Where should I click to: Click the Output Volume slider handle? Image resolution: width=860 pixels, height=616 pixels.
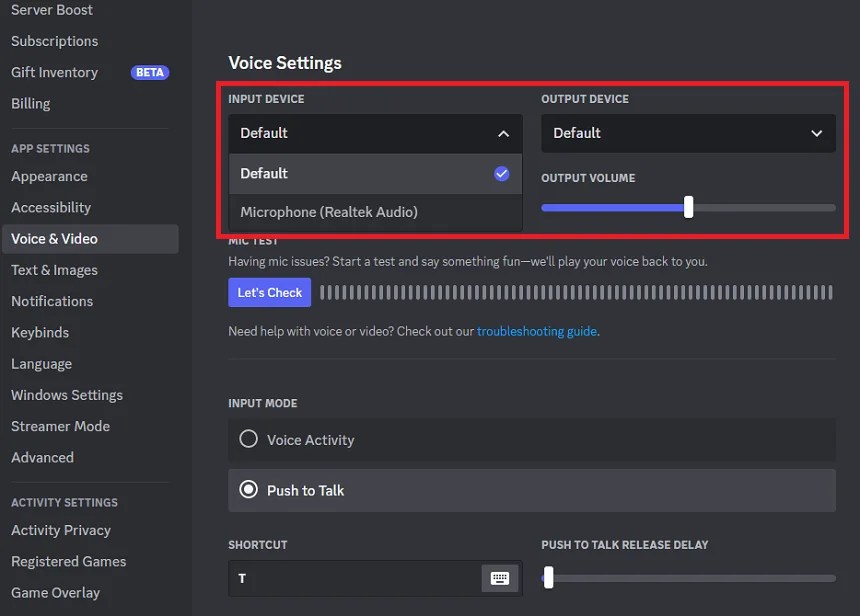(x=688, y=207)
